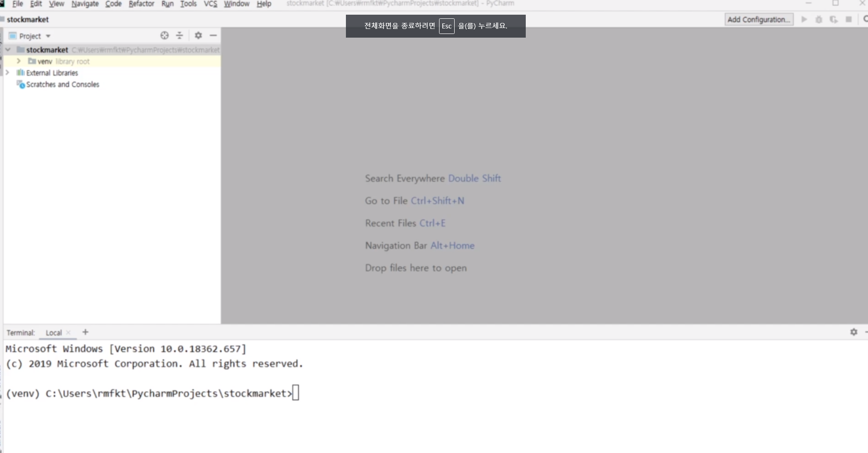Screen dimensions: 868x453
Task: Open Terminal panel settings gear
Action: (853, 332)
